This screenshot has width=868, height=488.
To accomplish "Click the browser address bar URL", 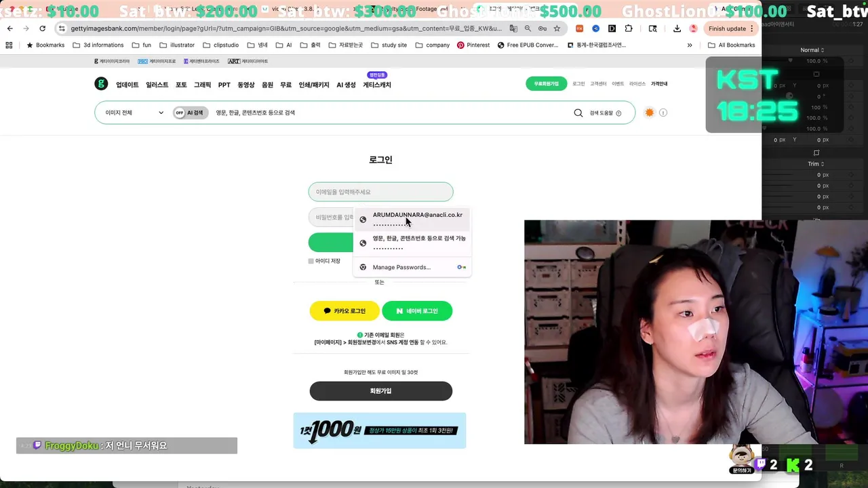I will pos(286,28).
